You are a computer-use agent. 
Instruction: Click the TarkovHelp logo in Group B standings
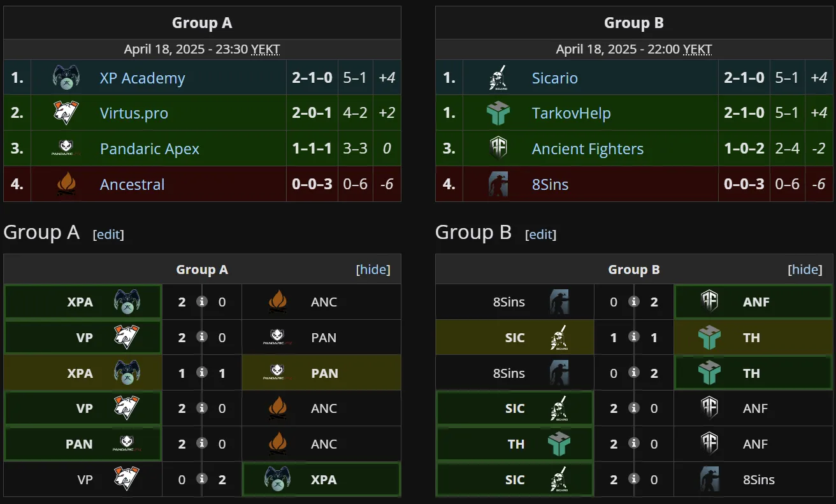[x=498, y=113]
